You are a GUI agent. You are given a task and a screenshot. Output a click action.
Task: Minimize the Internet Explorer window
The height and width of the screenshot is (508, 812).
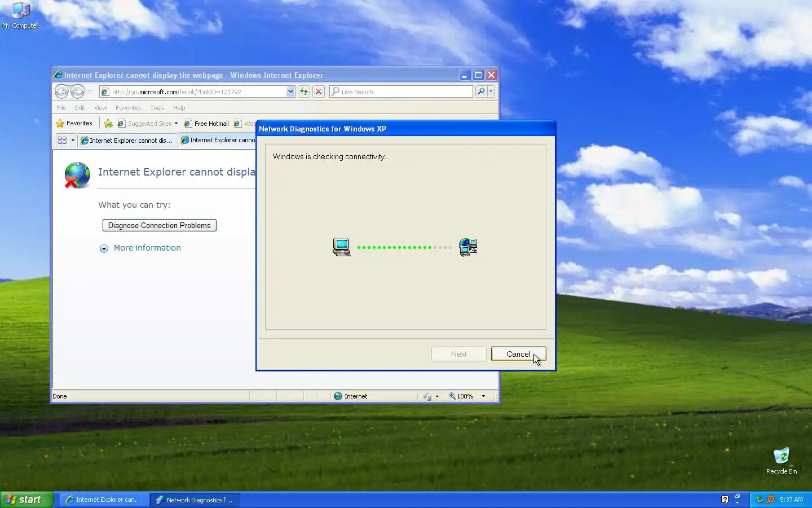pyautogui.click(x=465, y=75)
